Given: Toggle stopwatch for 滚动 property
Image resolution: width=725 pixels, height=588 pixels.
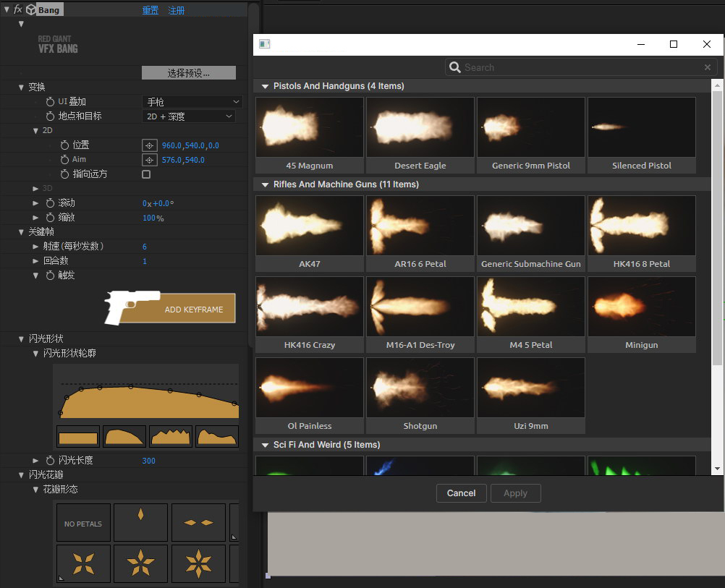Looking at the screenshot, I should (x=51, y=203).
